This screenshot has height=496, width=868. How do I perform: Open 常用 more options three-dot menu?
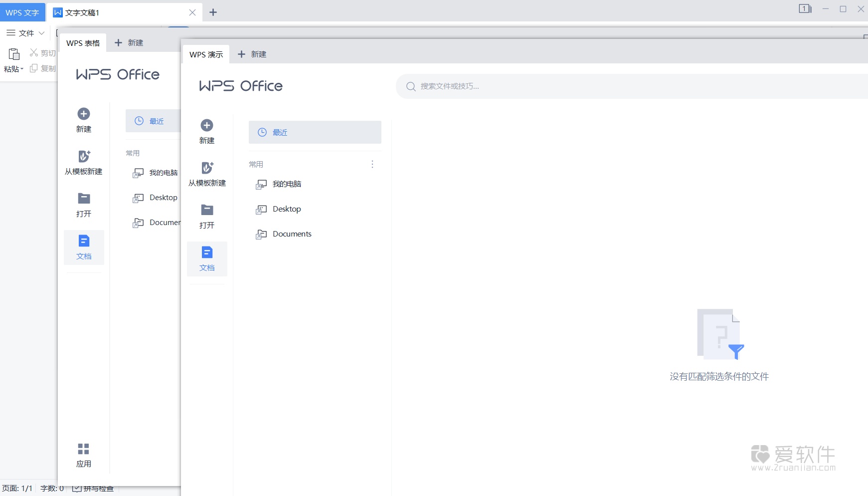pos(372,164)
